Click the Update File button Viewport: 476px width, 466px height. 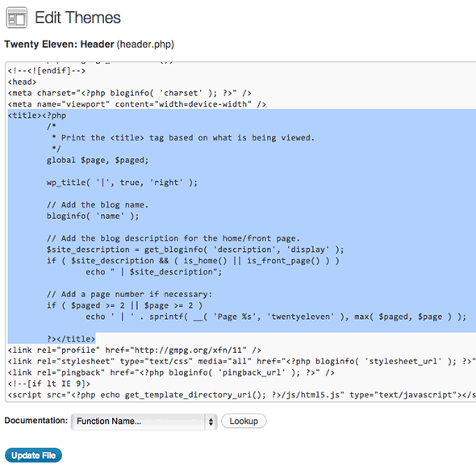33,455
